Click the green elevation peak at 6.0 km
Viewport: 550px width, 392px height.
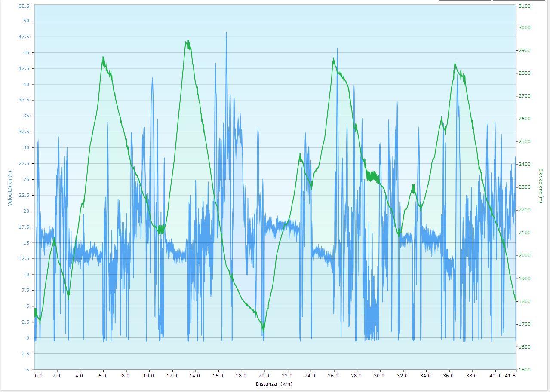coord(103,57)
